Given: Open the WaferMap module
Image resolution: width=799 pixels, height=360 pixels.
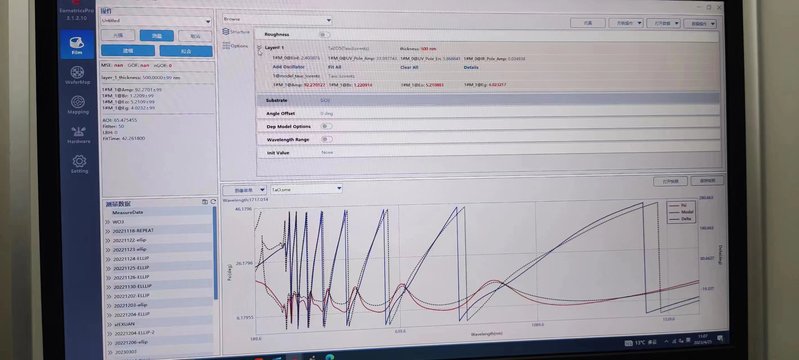Looking at the screenshot, I should pyautogui.click(x=77, y=75).
